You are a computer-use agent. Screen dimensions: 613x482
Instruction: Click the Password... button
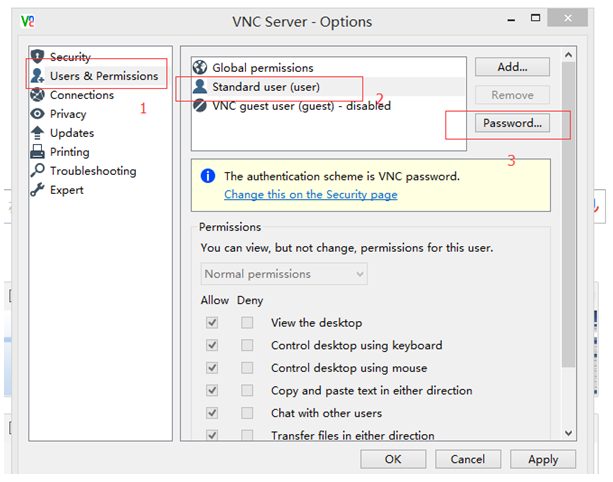[512, 124]
